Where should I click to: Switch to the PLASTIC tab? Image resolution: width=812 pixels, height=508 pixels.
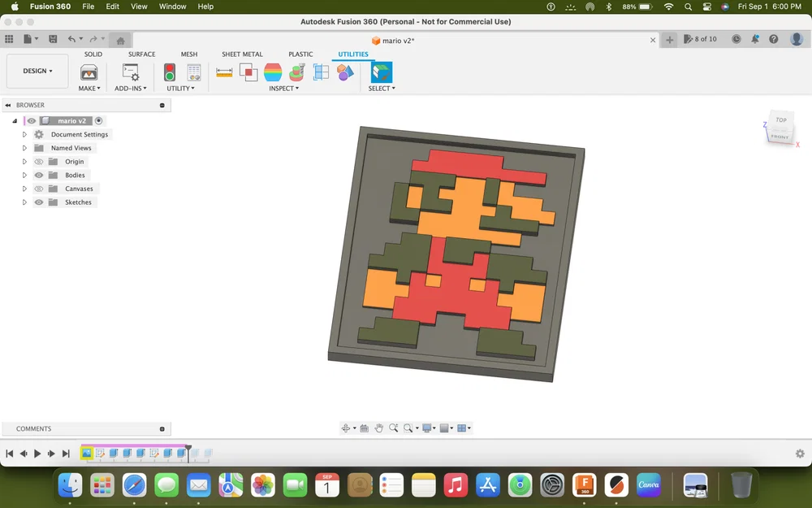click(x=300, y=54)
